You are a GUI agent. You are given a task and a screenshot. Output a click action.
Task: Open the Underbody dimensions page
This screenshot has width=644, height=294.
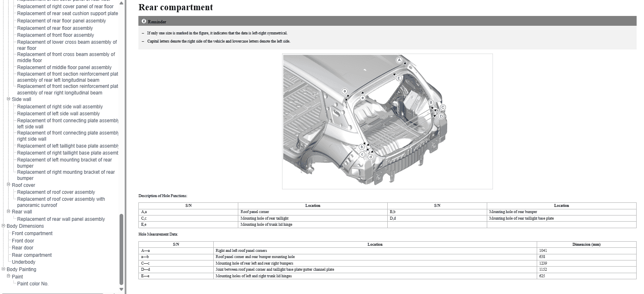23,262
